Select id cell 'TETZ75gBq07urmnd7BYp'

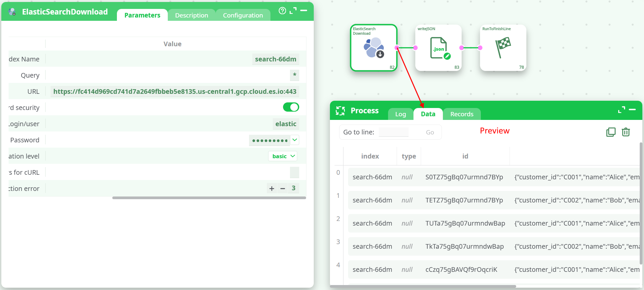[464, 200]
